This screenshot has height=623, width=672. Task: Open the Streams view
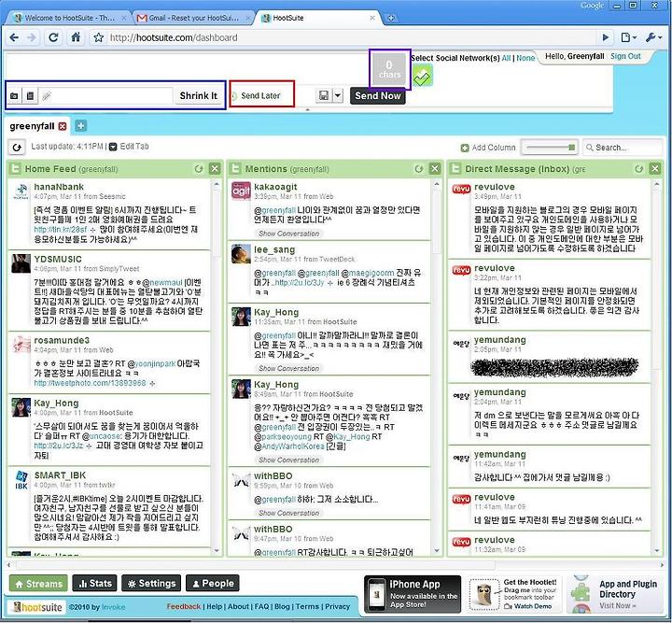38,583
